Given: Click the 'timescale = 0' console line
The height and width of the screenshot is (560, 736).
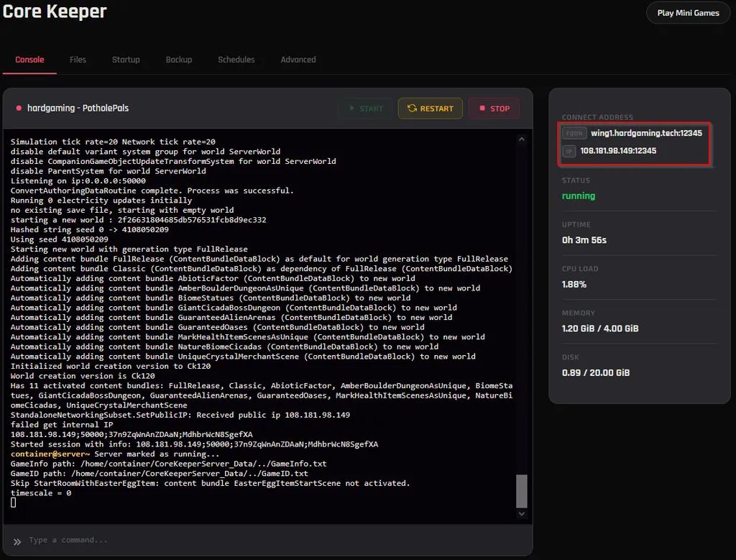Looking at the screenshot, I should (41, 493).
